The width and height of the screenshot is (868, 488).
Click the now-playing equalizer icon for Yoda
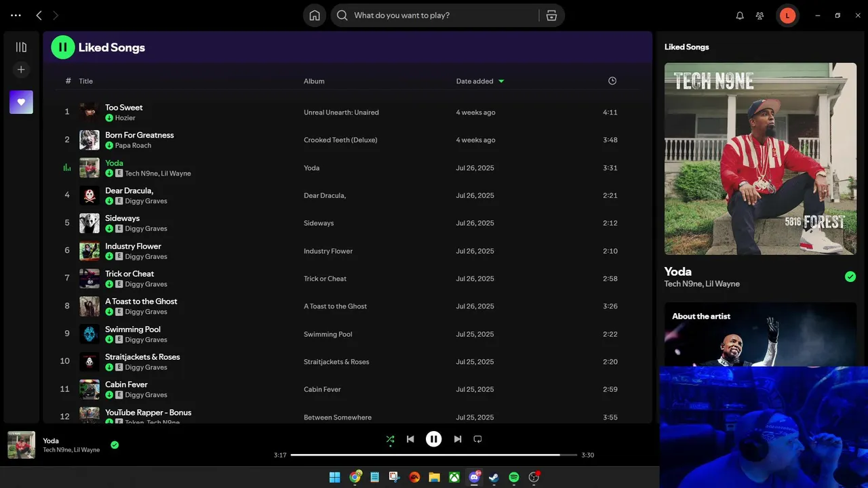click(67, 167)
